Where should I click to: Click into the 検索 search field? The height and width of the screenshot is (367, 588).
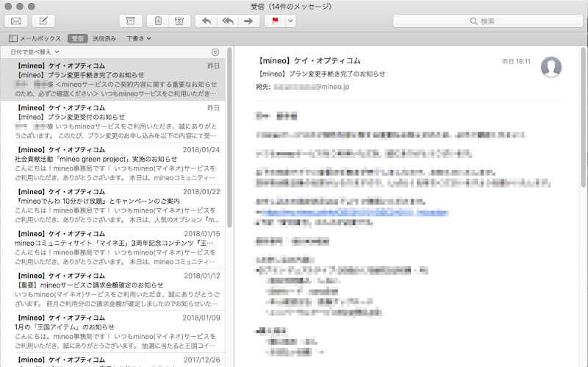487,21
